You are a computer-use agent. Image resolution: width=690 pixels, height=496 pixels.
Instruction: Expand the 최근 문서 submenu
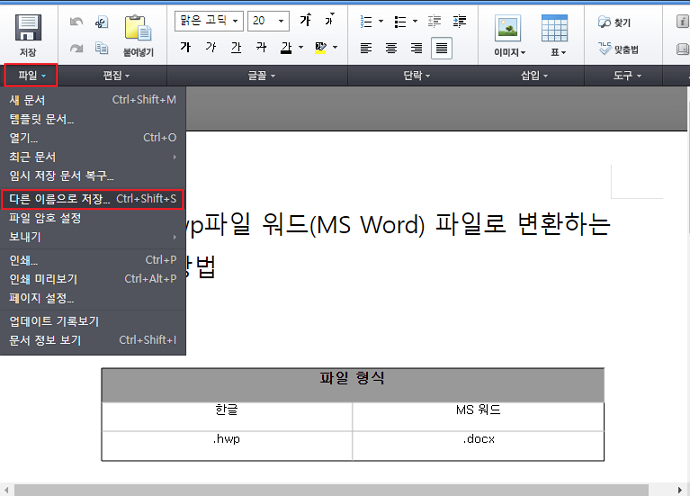coord(93,157)
